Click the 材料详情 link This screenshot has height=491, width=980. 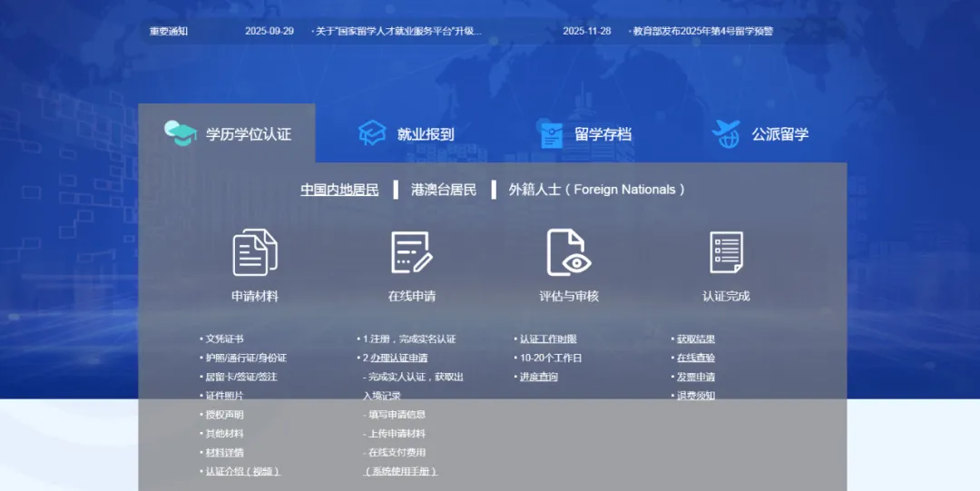coord(224,452)
